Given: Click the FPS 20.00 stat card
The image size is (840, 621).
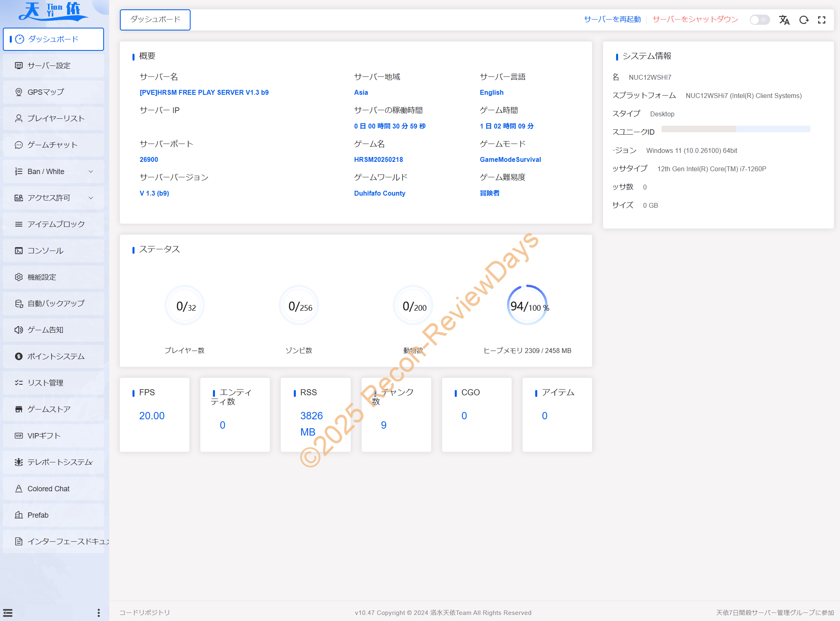Looking at the screenshot, I should click(154, 414).
